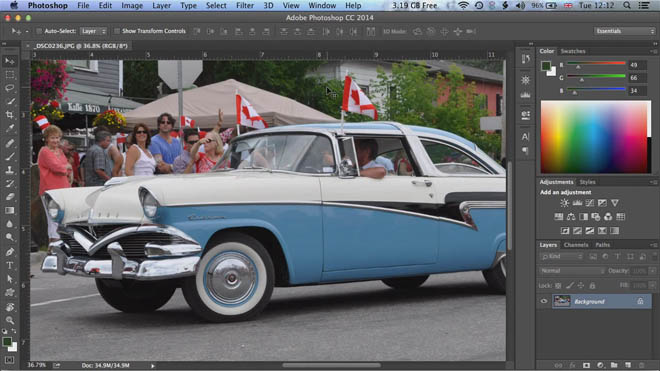Switch to the Paths tab
The width and height of the screenshot is (660, 371).
tap(603, 245)
